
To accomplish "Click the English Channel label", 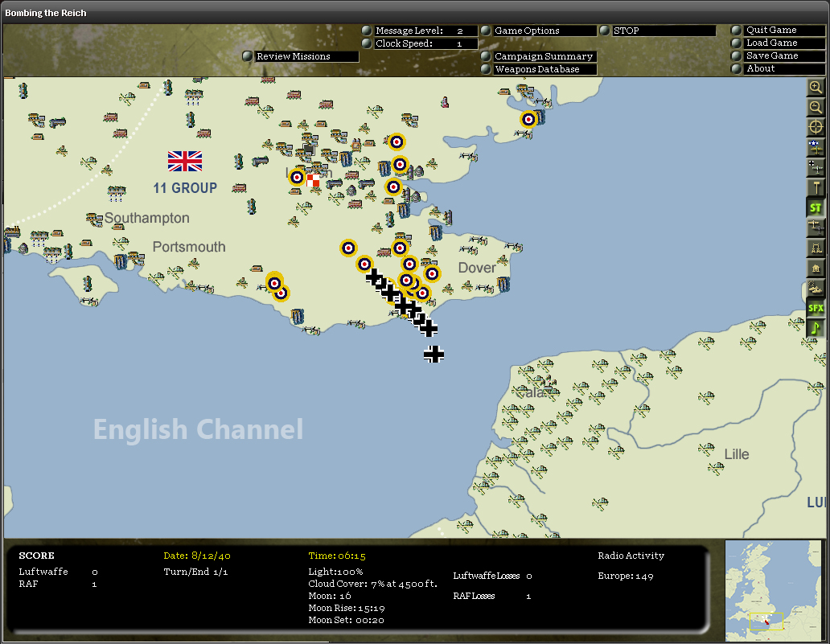I will (198, 429).
